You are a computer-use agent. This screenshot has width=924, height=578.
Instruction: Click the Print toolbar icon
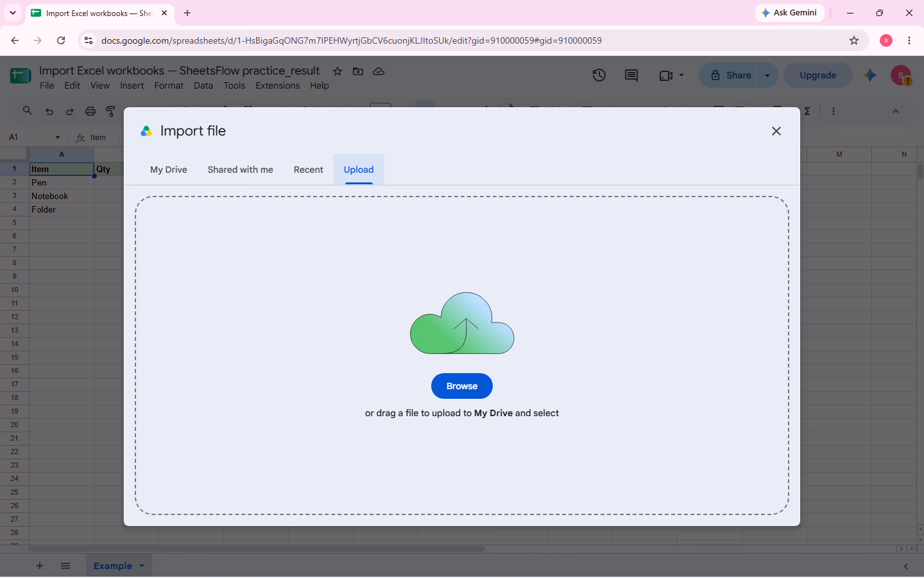90,111
